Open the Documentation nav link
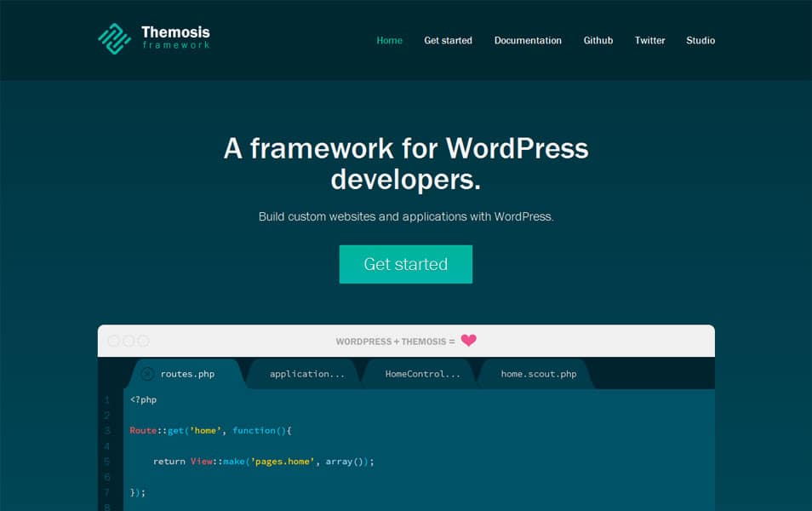 coord(528,40)
